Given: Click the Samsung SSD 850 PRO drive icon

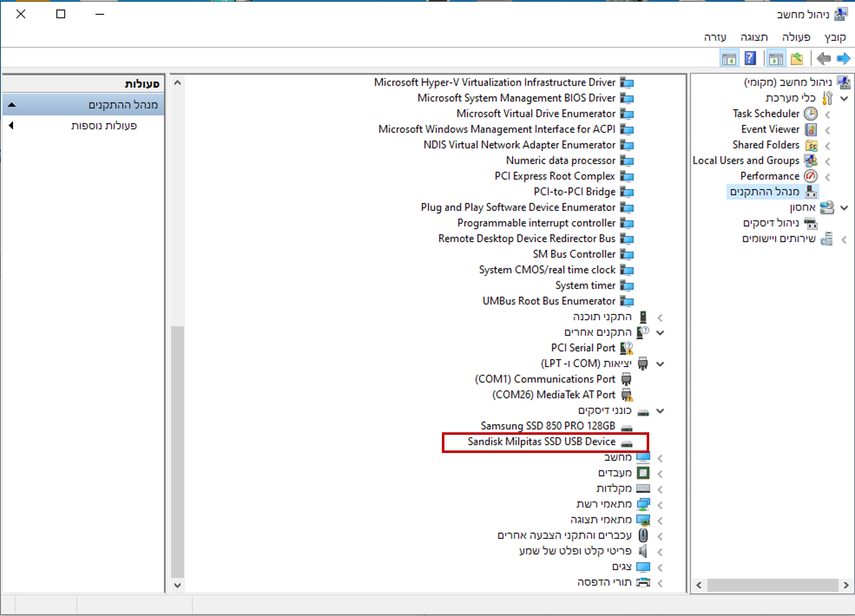Looking at the screenshot, I should pyautogui.click(x=626, y=428).
